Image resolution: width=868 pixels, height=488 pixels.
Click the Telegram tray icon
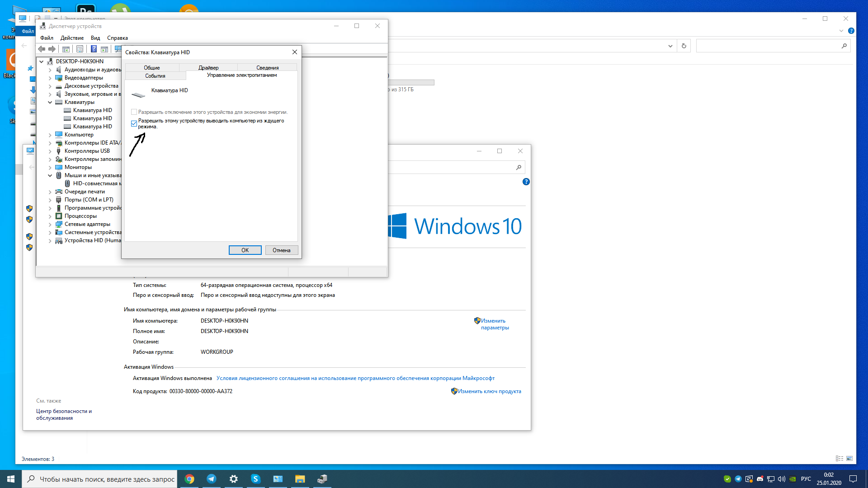click(738, 479)
